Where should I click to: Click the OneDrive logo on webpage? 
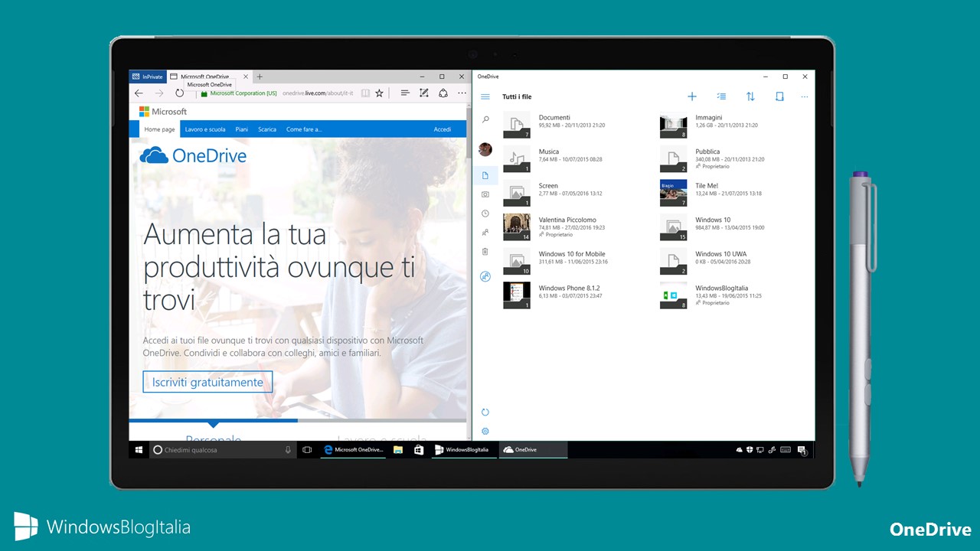(x=193, y=155)
